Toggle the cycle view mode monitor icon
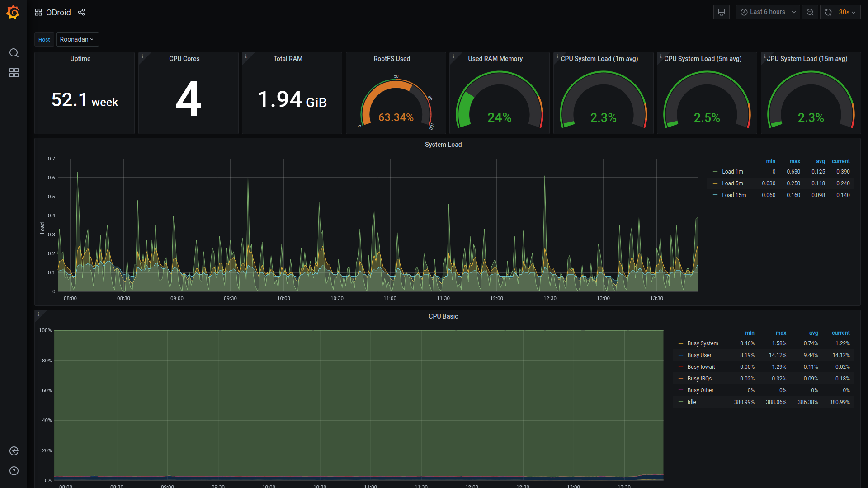 [721, 12]
